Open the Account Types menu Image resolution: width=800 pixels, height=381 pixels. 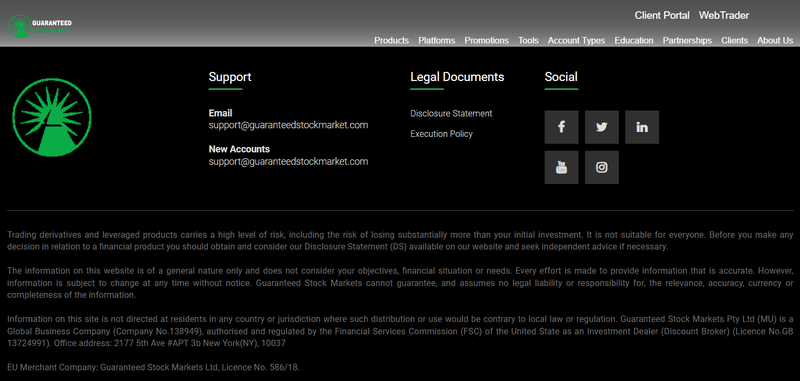tap(576, 40)
